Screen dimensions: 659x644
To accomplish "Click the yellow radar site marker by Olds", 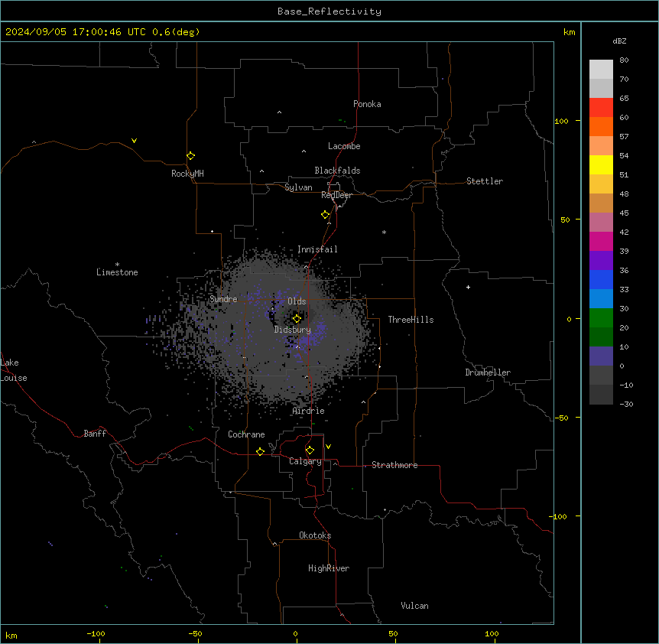I will coord(297,319).
